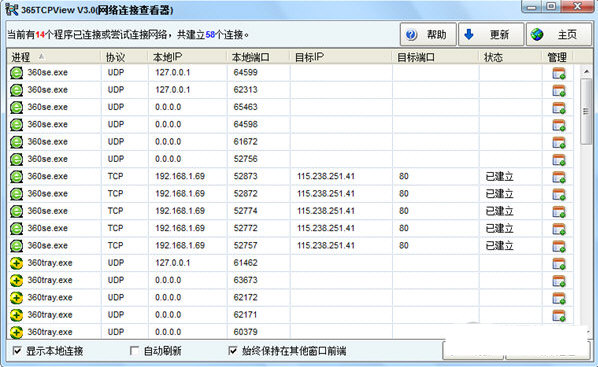Toggle 显示本地连接 checkbox
This screenshot has height=367, width=598.
(17, 350)
